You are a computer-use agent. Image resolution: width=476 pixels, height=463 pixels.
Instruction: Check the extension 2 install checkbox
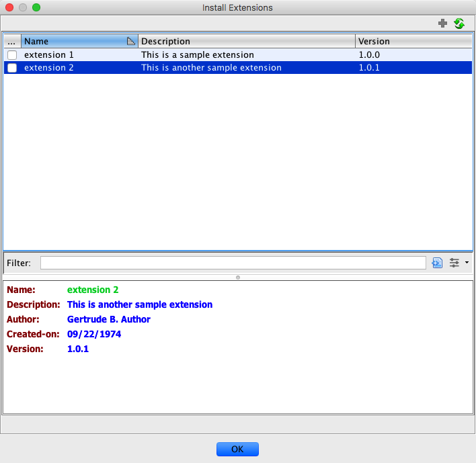(12, 68)
